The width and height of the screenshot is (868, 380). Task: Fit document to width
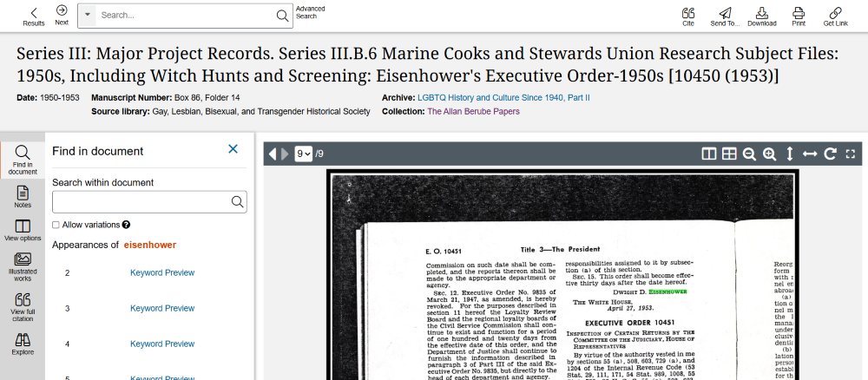(809, 154)
